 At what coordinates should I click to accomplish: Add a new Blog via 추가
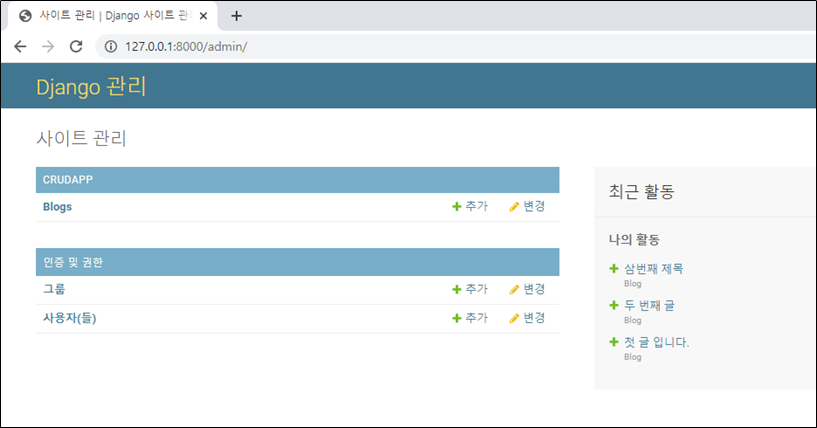pyautogui.click(x=470, y=206)
